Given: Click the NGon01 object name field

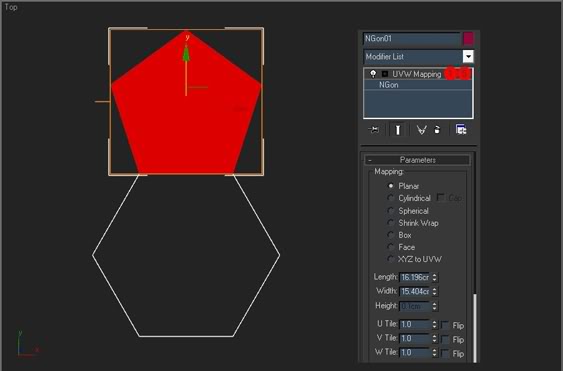Looking at the screenshot, I should (412, 38).
